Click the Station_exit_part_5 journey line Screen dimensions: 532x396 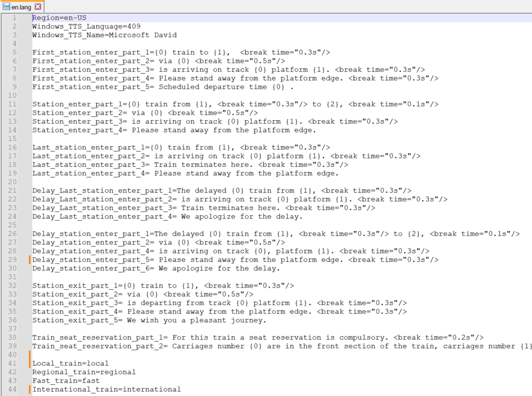pos(149,320)
